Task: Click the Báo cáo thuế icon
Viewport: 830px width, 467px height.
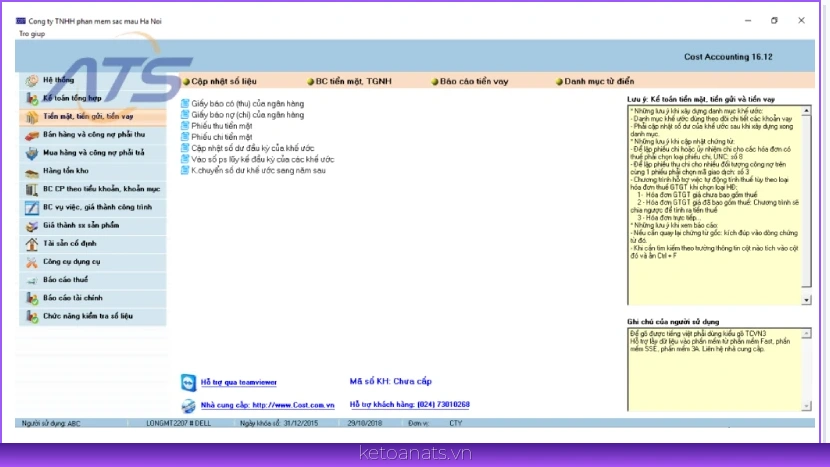Action: [x=32, y=281]
